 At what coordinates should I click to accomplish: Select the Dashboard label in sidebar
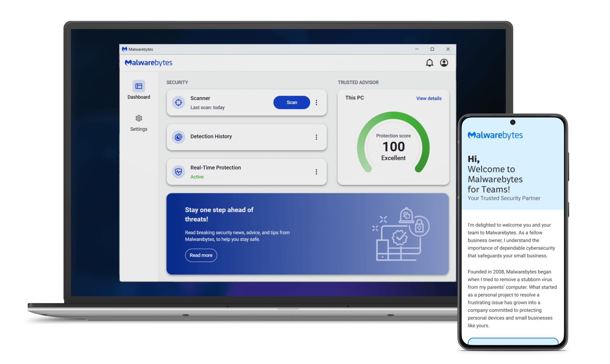[x=139, y=97]
